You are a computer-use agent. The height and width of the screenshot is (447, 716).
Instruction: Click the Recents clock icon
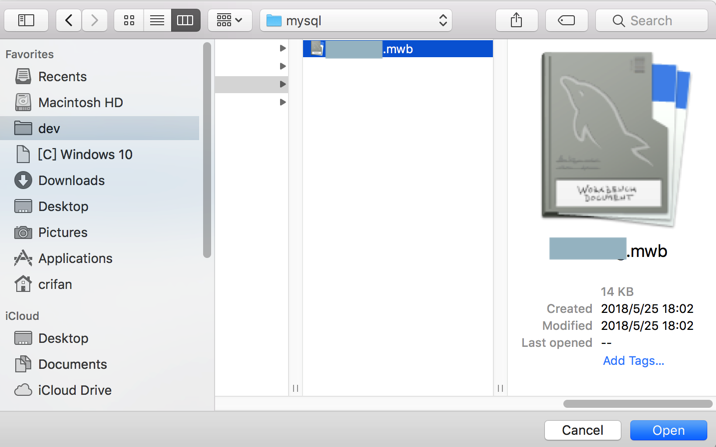coord(23,76)
